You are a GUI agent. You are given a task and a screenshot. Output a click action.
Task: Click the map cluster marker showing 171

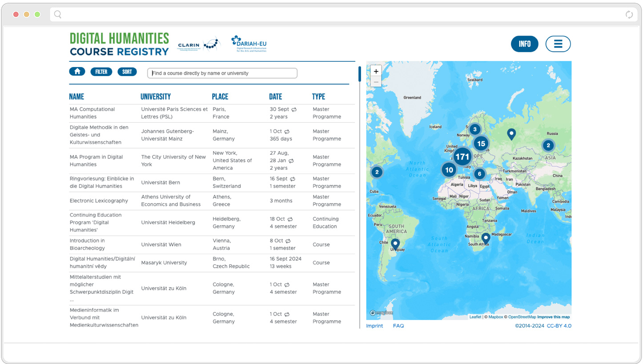[x=462, y=156]
